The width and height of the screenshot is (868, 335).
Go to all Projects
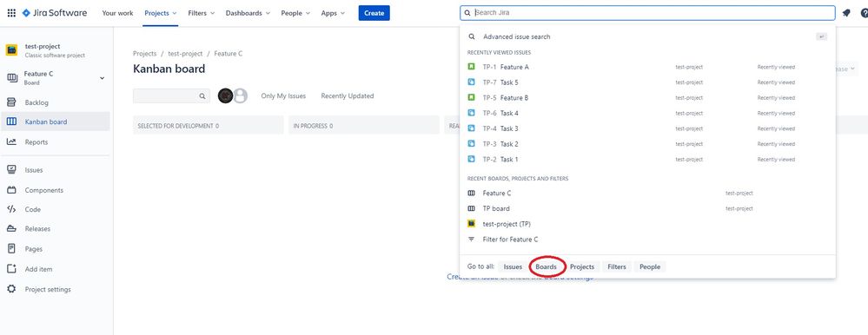coord(582,266)
